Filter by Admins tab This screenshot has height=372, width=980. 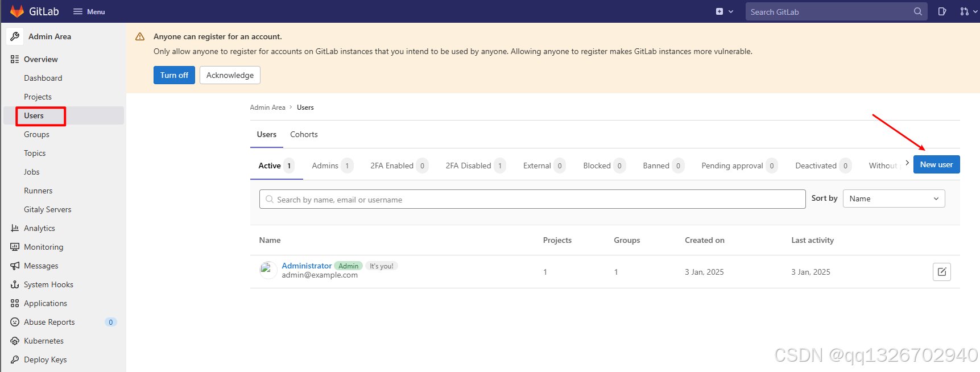[332, 166]
